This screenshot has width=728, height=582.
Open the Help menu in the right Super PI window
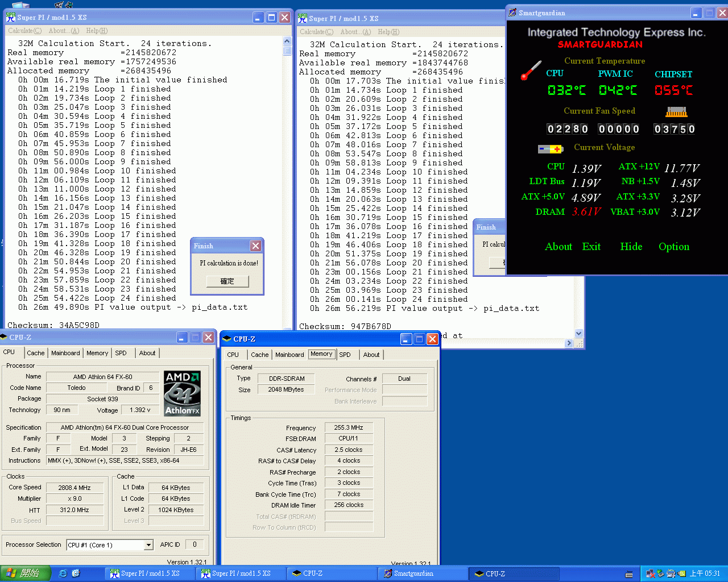tap(388, 32)
